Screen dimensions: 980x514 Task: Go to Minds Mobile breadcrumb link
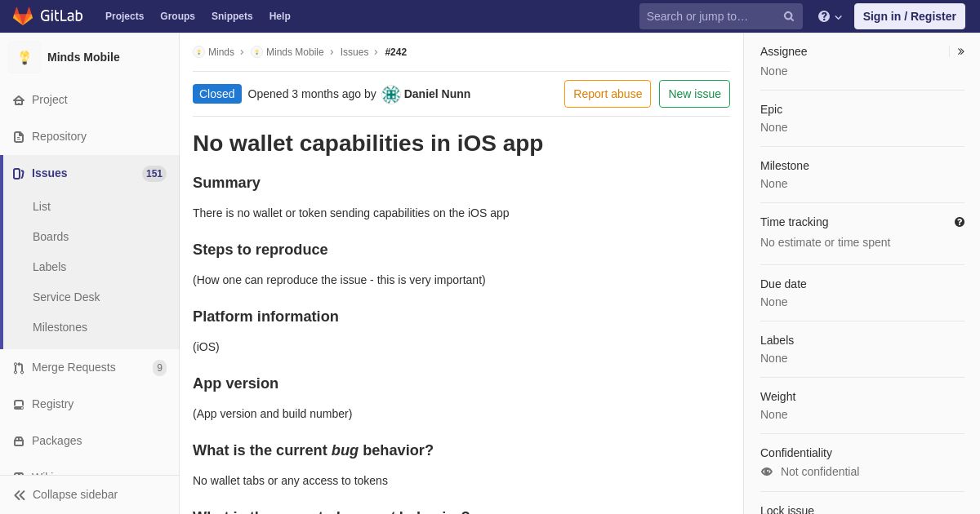[x=295, y=52]
